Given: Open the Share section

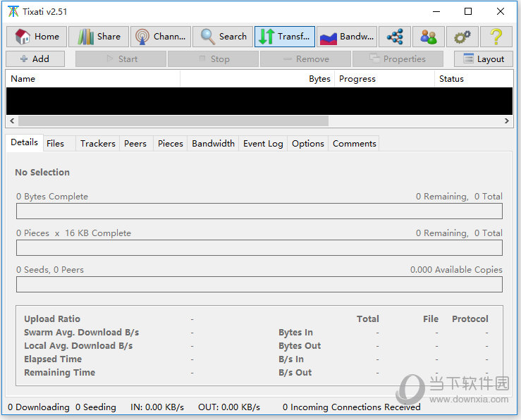Looking at the screenshot, I should 99,37.
